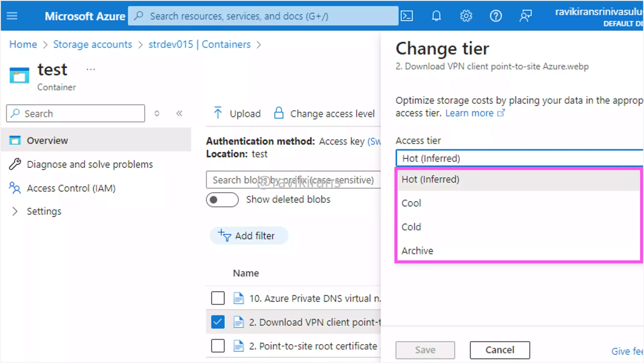Open the Access tier dropdown
644x363 pixels.
pyautogui.click(x=520, y=158)
